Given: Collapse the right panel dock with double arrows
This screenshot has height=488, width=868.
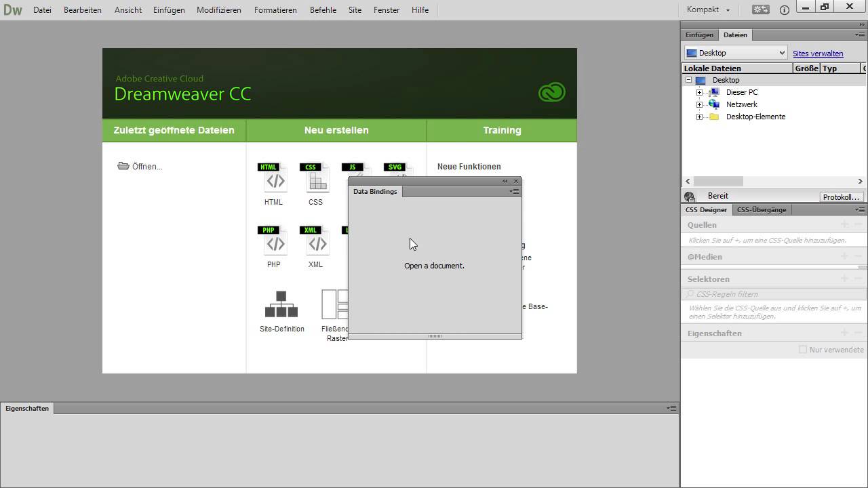Looking at the screenshot, I should coord(862,24).
